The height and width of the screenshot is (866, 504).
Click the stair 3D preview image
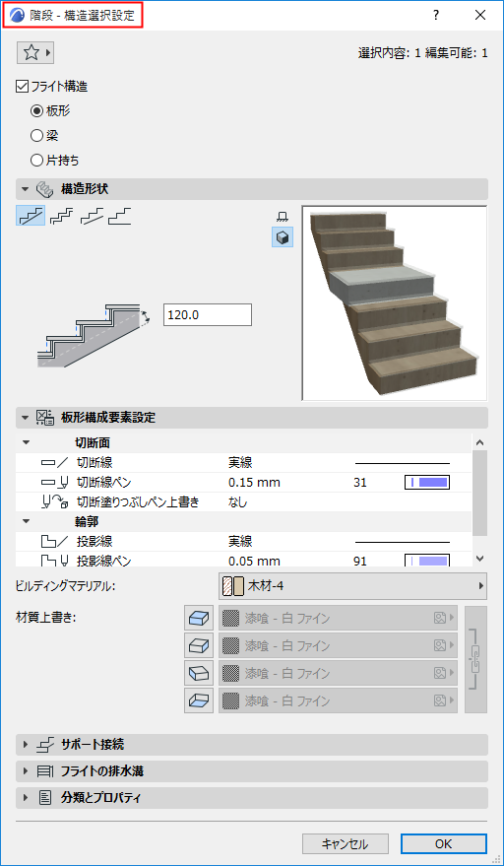point(395,303)
